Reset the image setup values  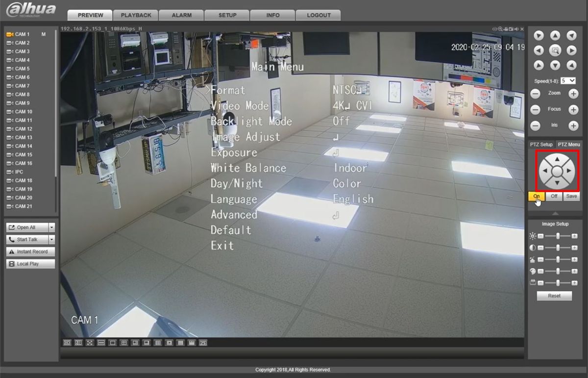pos(554,296)
